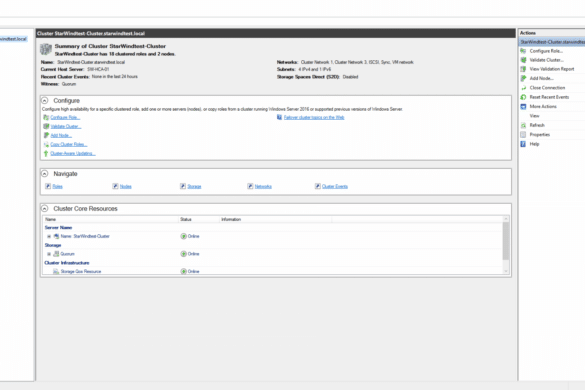The image size is (585, 390).
Task: Go to the Networks link under Navigate
Action: pyautogui.click(x=263, y=186)
